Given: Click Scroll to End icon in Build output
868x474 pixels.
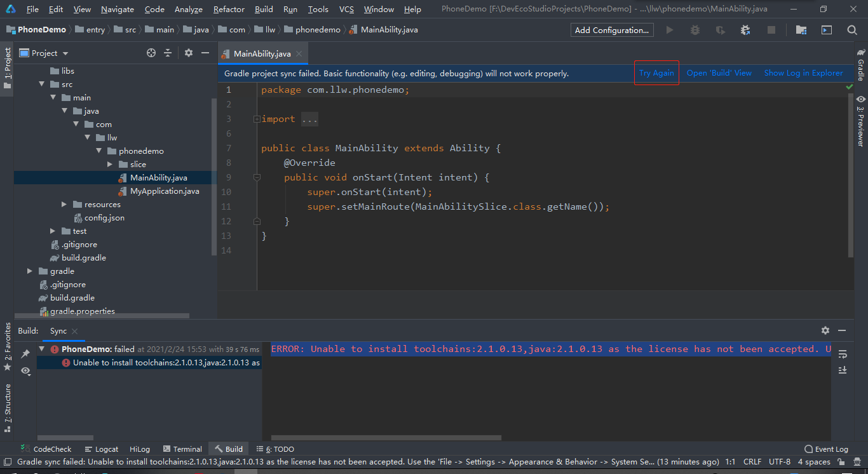Looking at the screenshot, I should point(843,370).
